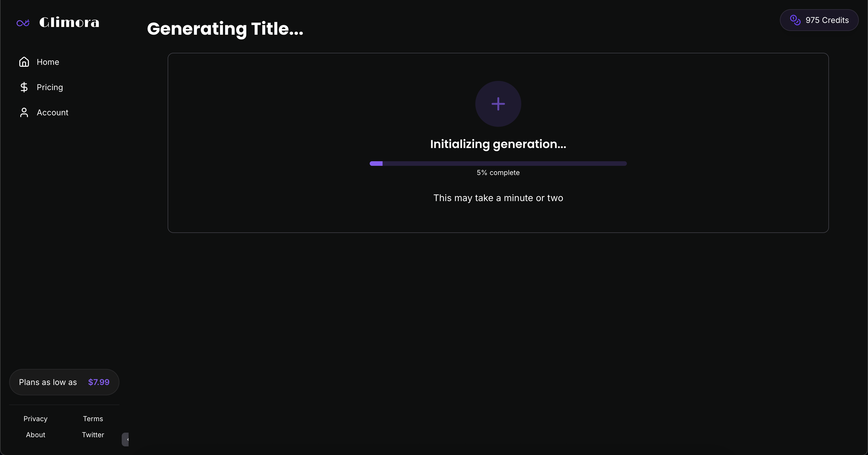868x455 pixels.
Task: Click the Climora brand name text
Action: point(69,23)
